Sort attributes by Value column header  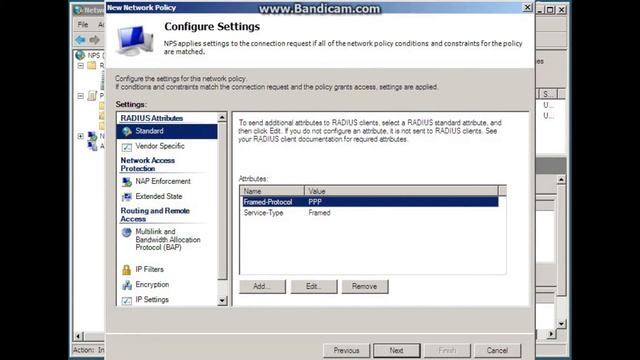point(401,191)
